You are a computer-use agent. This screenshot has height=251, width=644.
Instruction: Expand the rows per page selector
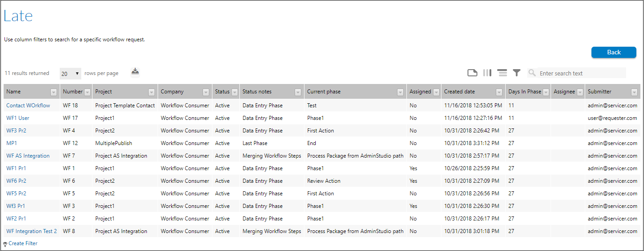pyautogui.click(x=71, y=74)
